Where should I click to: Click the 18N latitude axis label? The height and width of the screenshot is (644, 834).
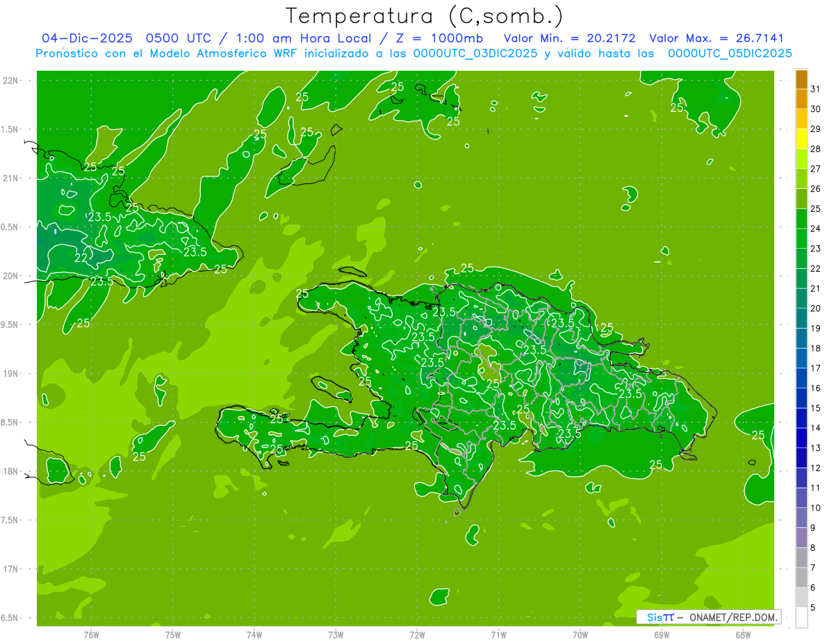[10, 471]
